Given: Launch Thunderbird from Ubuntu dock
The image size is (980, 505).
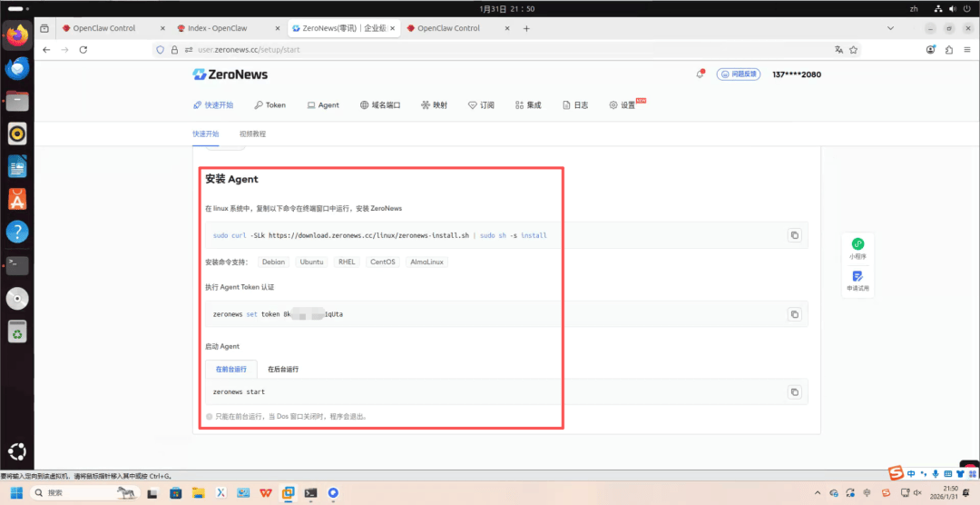Looking at the screenshot, I should (17, 67).
